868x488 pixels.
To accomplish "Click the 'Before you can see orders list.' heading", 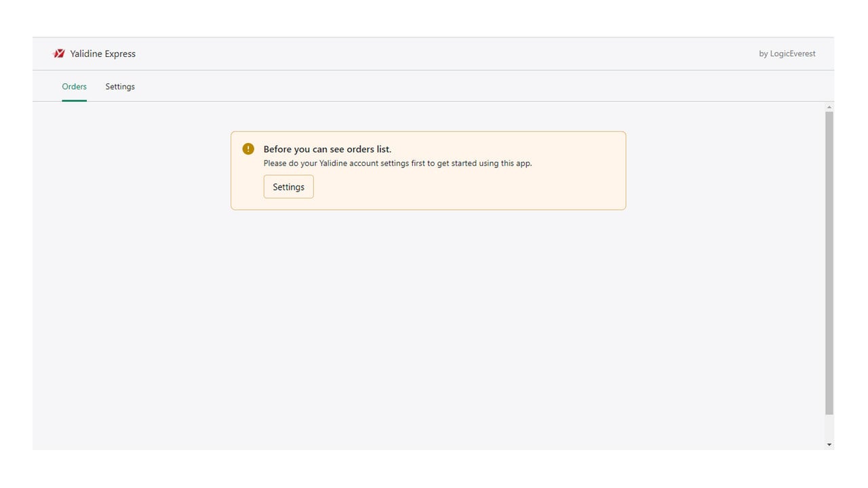I will click(328, 149).
